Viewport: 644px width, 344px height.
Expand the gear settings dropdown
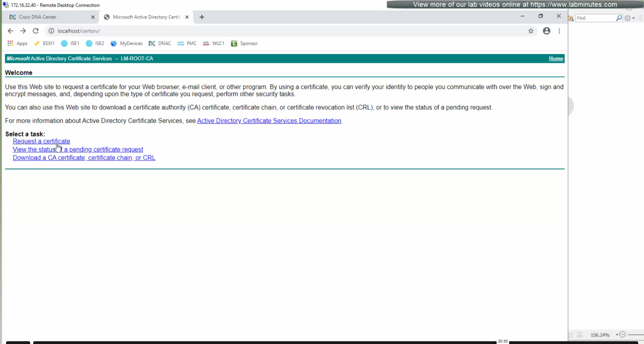[633, 18]
